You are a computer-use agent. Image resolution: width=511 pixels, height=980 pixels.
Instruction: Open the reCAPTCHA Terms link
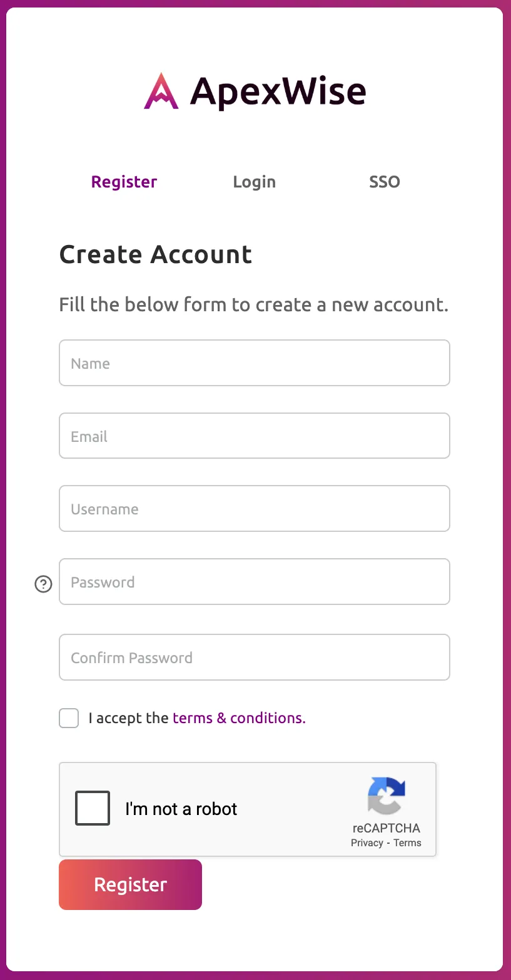click(x=407, y=842)
